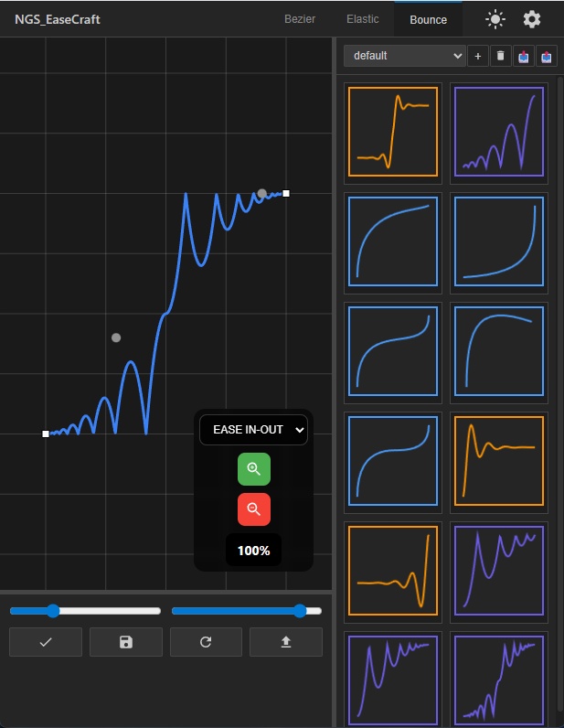The image size is (564, 728).
Task: Save curve using the floppy disk button
Action: pos(126,642)
